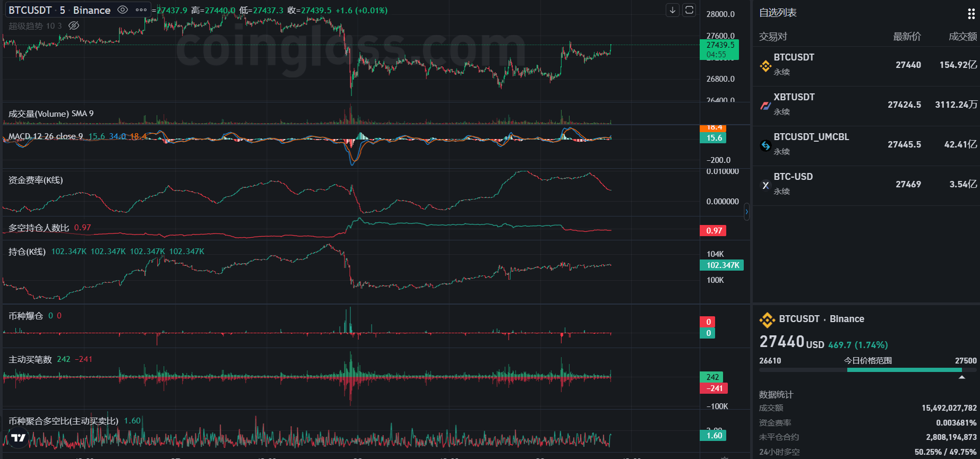This screenshot has height=459, width=980.
Task: Click the 主动买笔数 indicator label
Action: click(30, 359)
